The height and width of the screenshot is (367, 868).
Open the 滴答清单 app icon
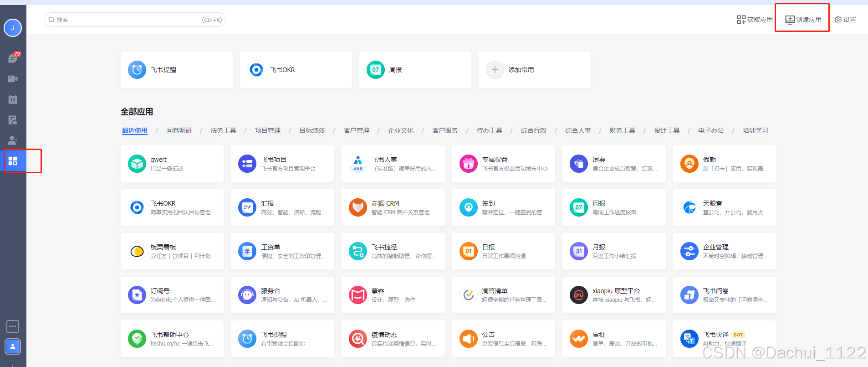[469, 295]
